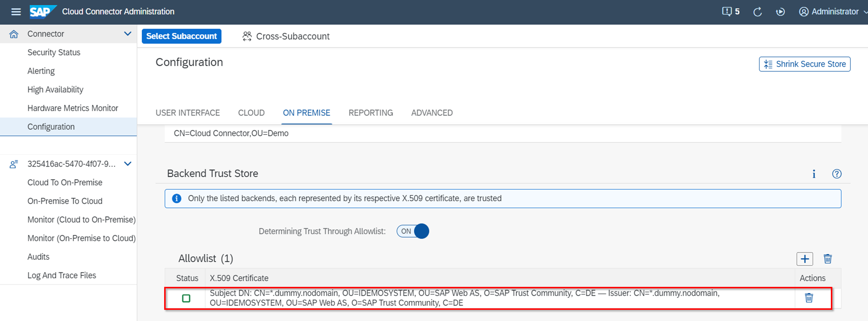Switch to the CLOUD tab
This screenshot has width=868, height=321.
point(251,113)
